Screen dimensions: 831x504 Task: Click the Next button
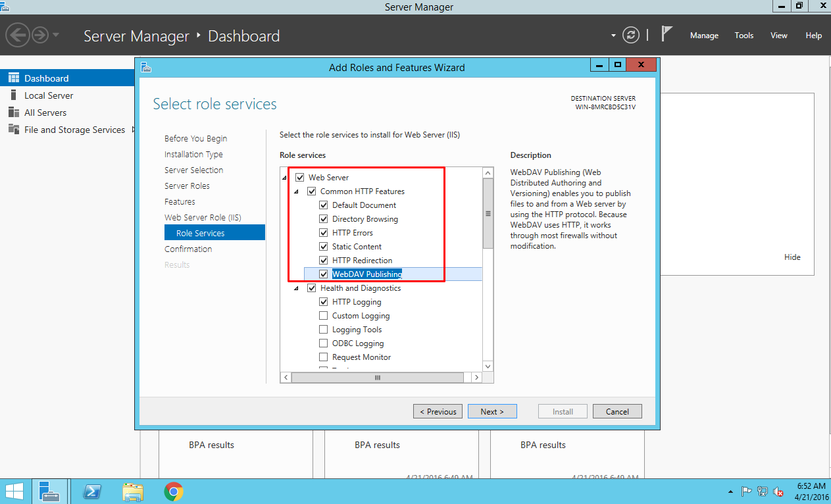pyautogui.click(x=492, y=411)
